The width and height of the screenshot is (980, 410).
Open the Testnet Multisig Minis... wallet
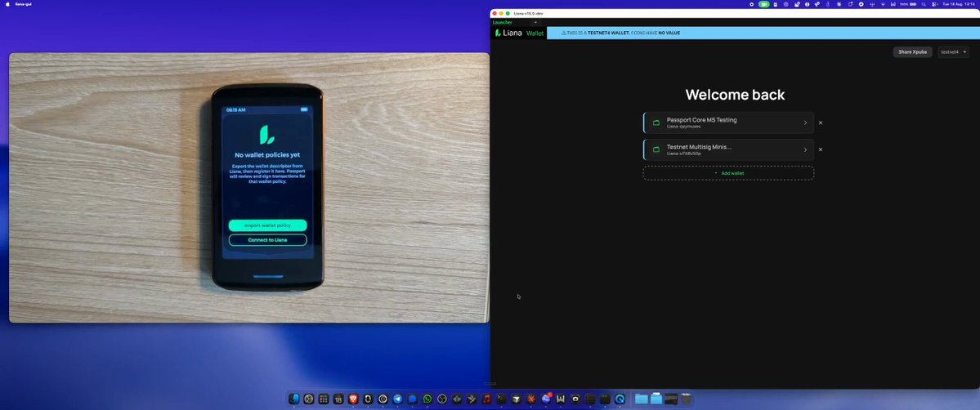(x=728, y=149)
